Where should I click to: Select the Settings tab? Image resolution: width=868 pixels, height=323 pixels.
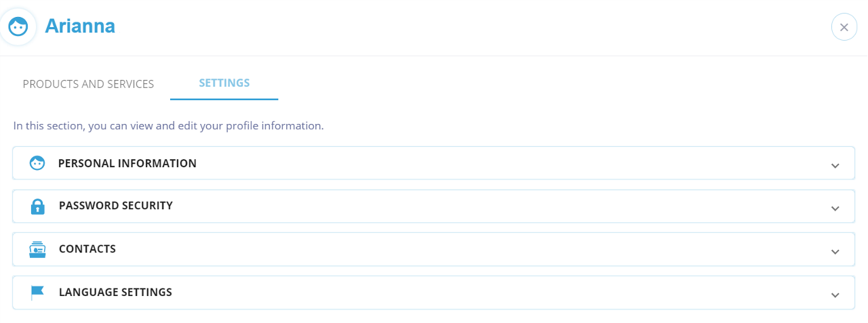[224, 83]
